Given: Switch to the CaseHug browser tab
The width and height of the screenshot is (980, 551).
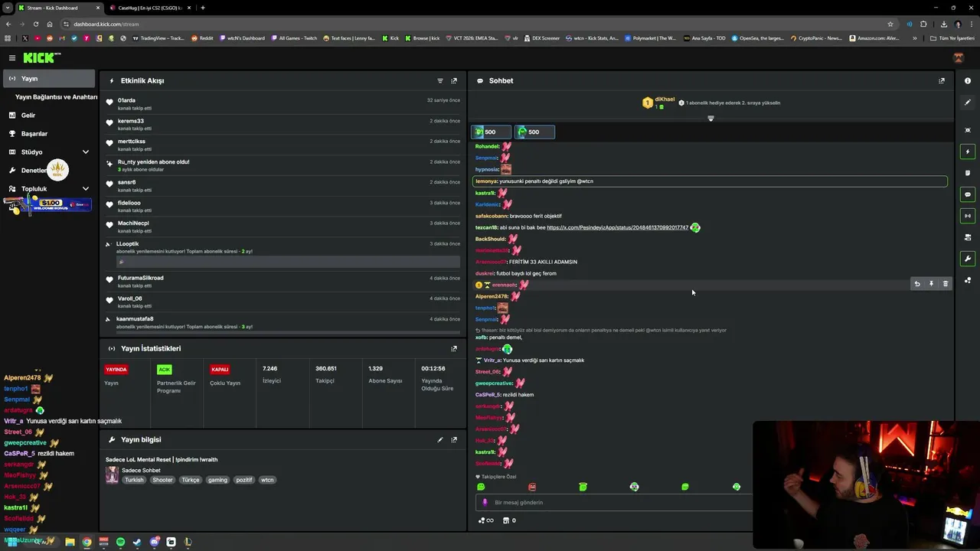Looking at the screenshot, I should (x=149, y=8).
